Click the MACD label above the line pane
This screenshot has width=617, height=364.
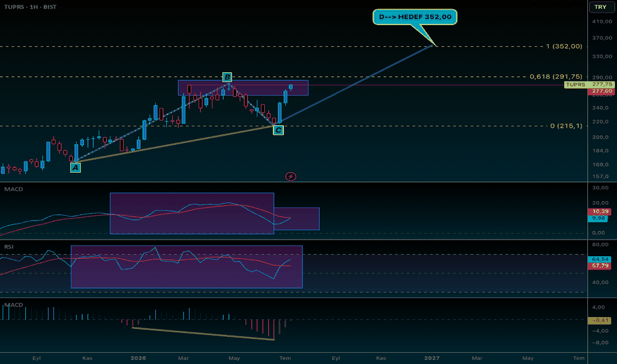click(14, 189)
